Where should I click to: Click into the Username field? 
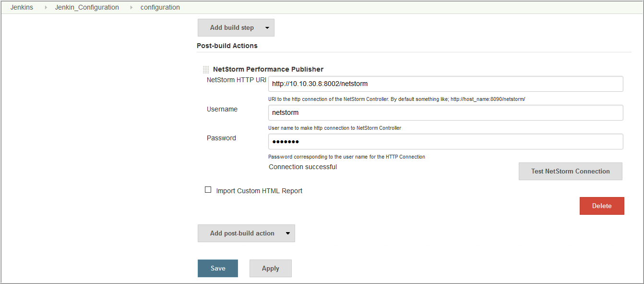[x=445, y=112]
